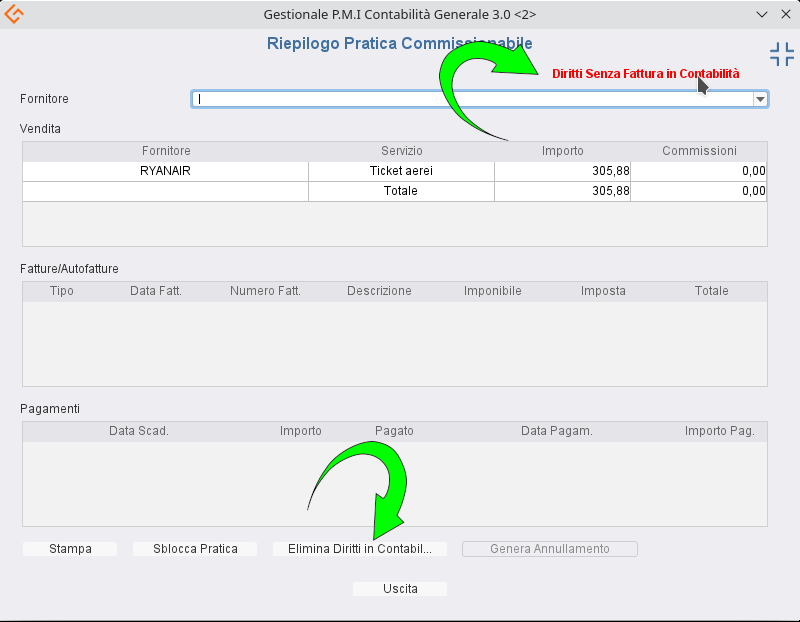800x622 pixels.
Task: Click the Commissioni column header
Action: pos(699,151)
